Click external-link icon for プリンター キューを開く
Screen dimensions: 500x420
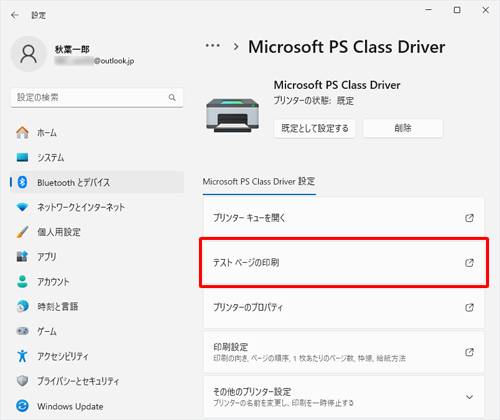[469, 218]
